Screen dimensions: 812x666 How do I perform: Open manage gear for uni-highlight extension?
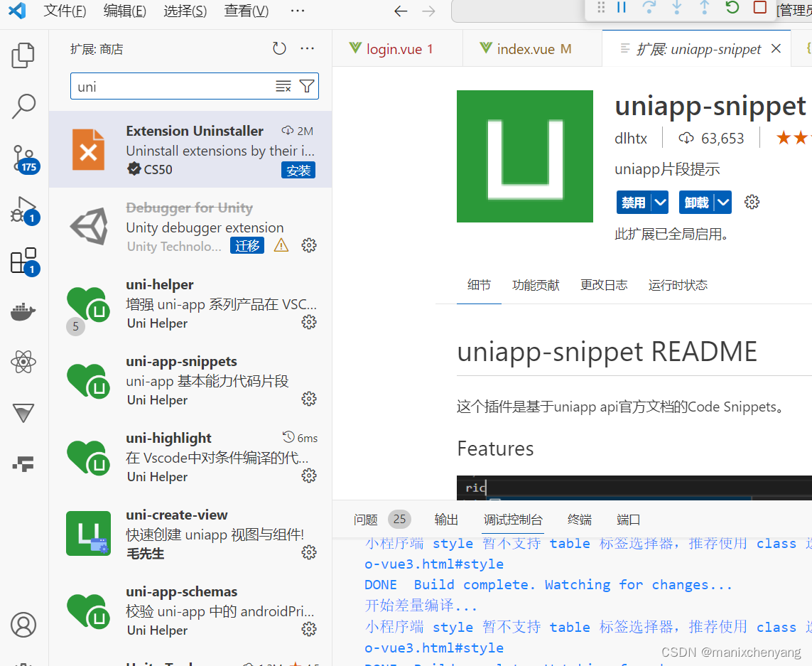pos(309,476)
